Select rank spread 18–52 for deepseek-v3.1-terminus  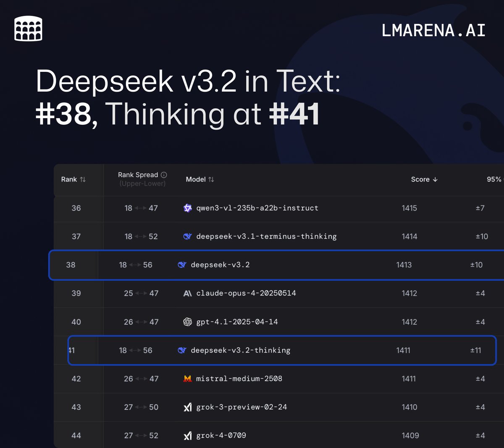point(141,237)
